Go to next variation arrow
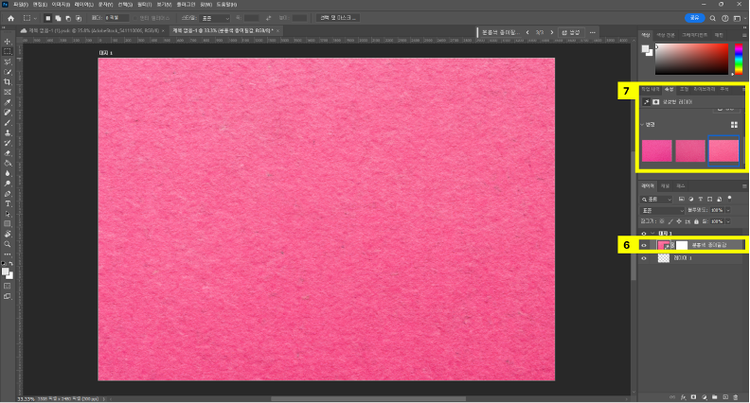The width and height of the screenshot is (750, 403). click(551, 33)
